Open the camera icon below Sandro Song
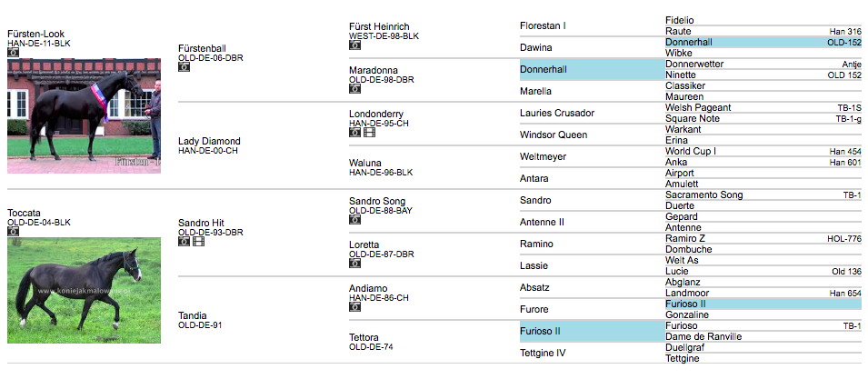Screen dimensions: 868x379 tap(354, 220)
